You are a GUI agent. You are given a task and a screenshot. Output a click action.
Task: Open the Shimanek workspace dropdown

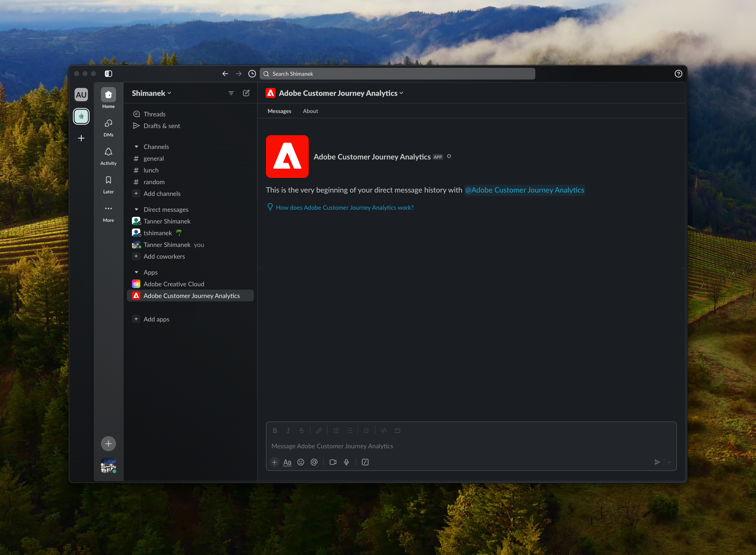coord(152,93)
